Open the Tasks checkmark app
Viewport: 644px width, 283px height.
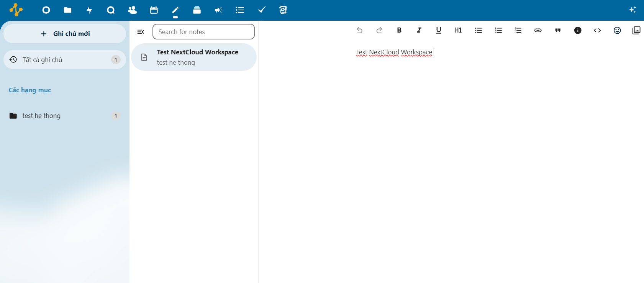point(262,10)
